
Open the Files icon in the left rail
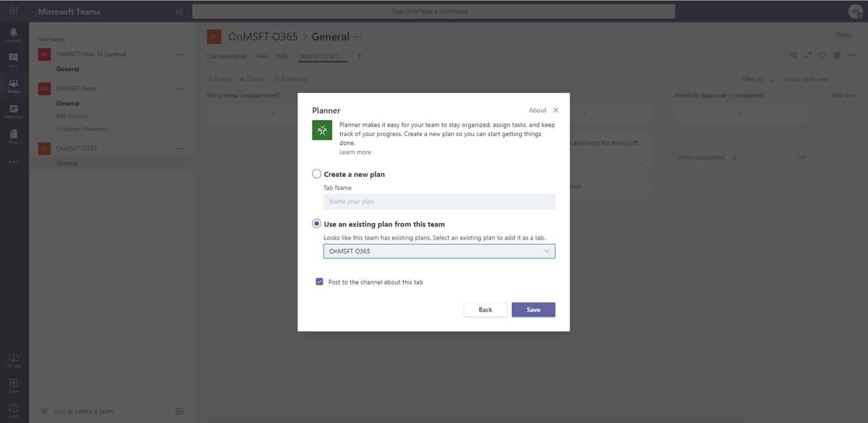tap(13, 135)
